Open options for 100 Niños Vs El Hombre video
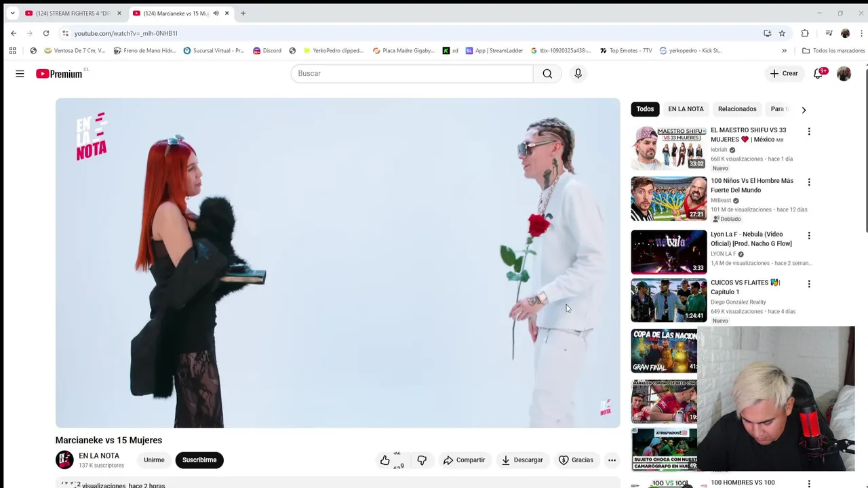Viewport: 868px width, 488px height. [x=808, y=182]
